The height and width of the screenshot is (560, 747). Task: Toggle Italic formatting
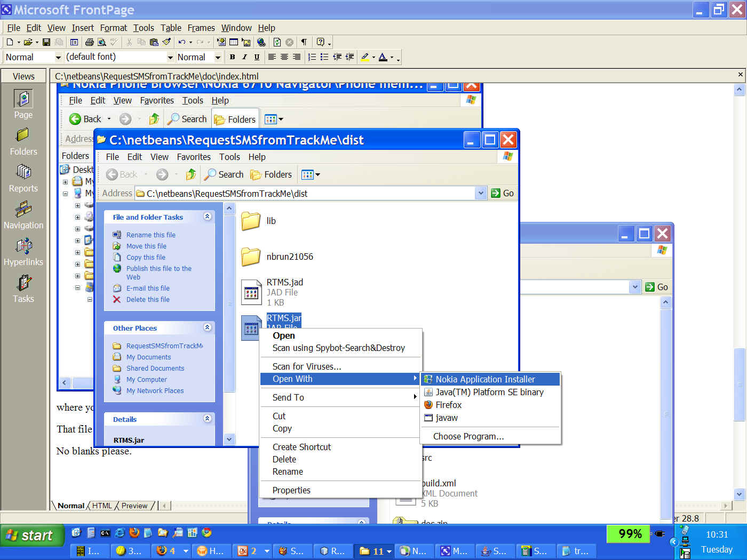(244, 57)
